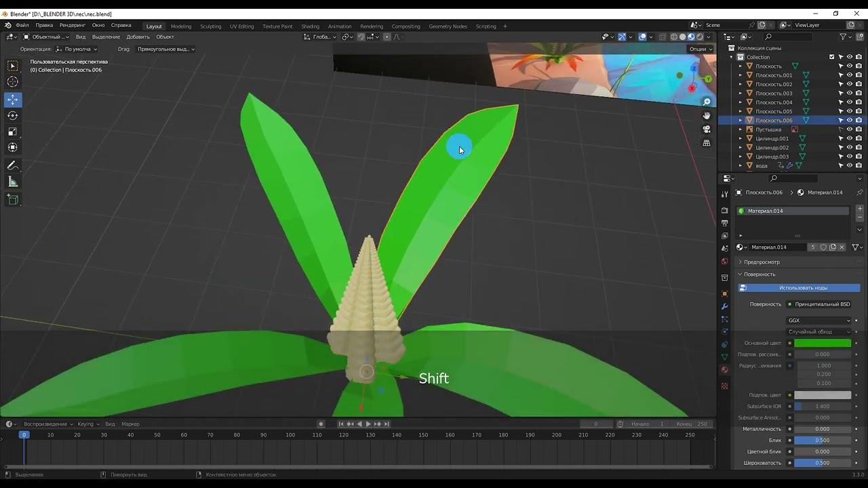This screenshot has height=488, width=868.
Task: Activate the Rotate tool
Action: point(13,115)
